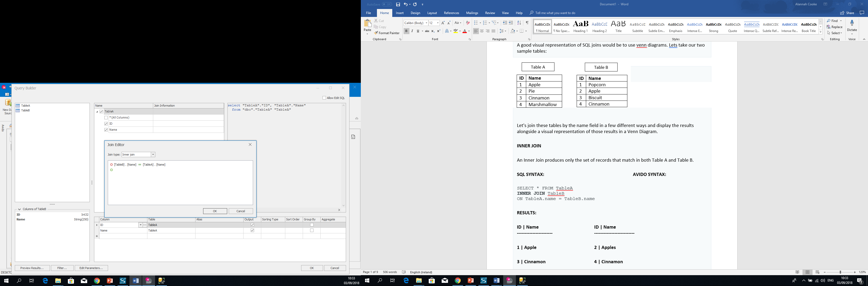Click OK in Join Editor dialog
868x286 pixels.
(215, 211)
